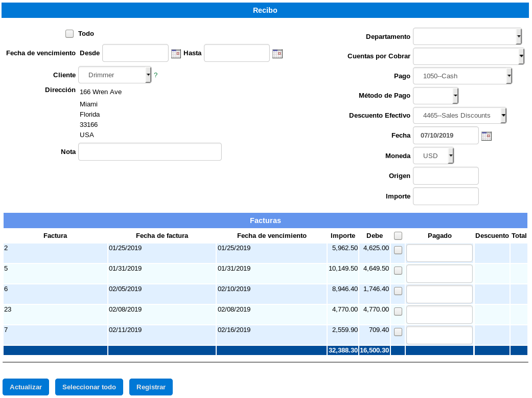Check the box for invoice 7
This screenshot has height=398, width=532.
tap(398, 332)
